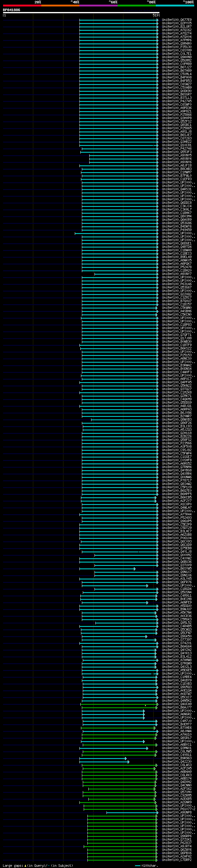
Task: Select hit label UniRef100_P62837
Action: click(x=177, y=843)
